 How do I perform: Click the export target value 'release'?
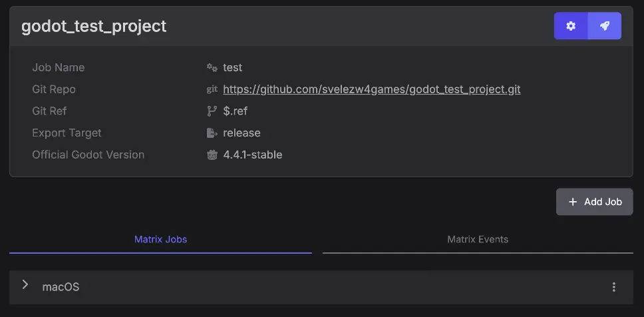coord(241,133)
